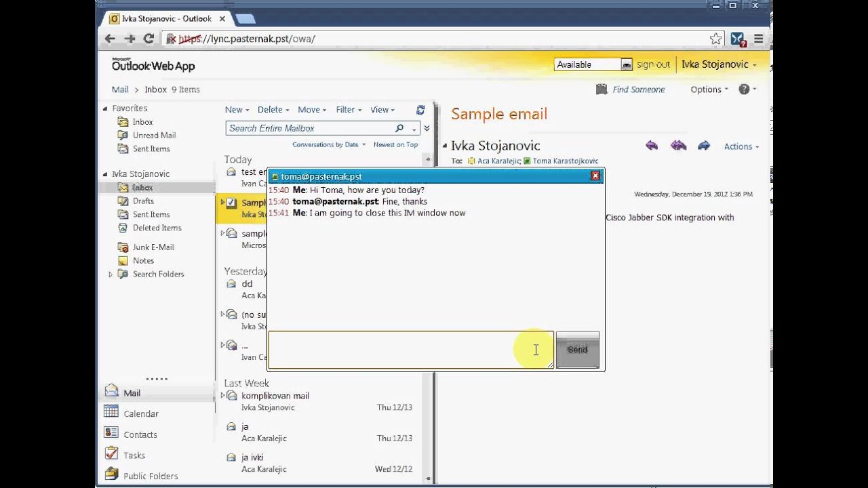Open the View menu
The height and width of the screenshot is (488, 868).
coord(383,110)
